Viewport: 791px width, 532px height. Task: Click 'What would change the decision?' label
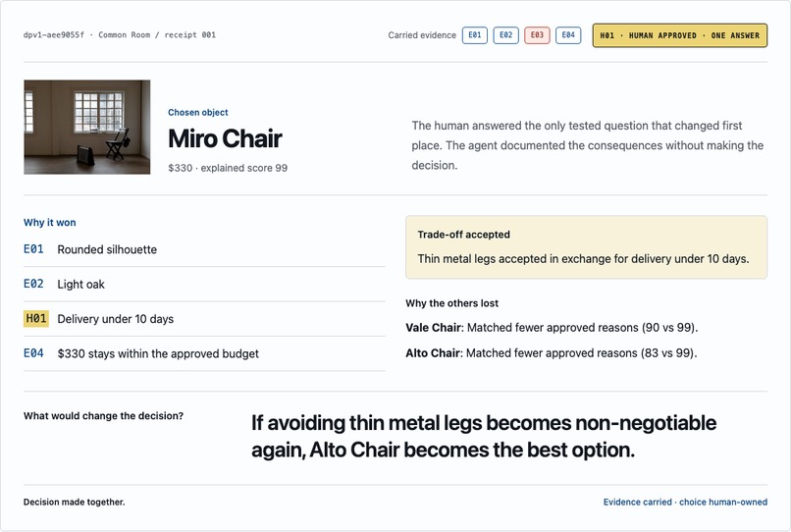pyautogui.click(x=103, y=416)
